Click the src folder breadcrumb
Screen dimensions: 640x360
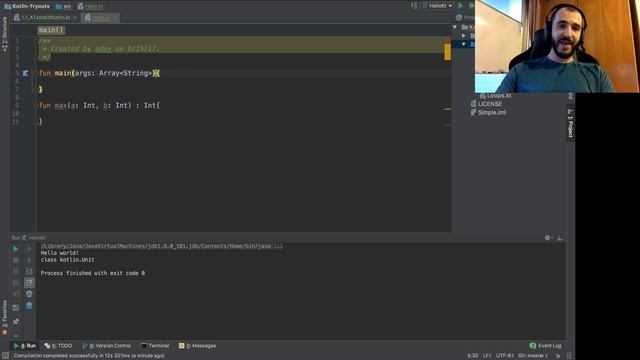63,6
